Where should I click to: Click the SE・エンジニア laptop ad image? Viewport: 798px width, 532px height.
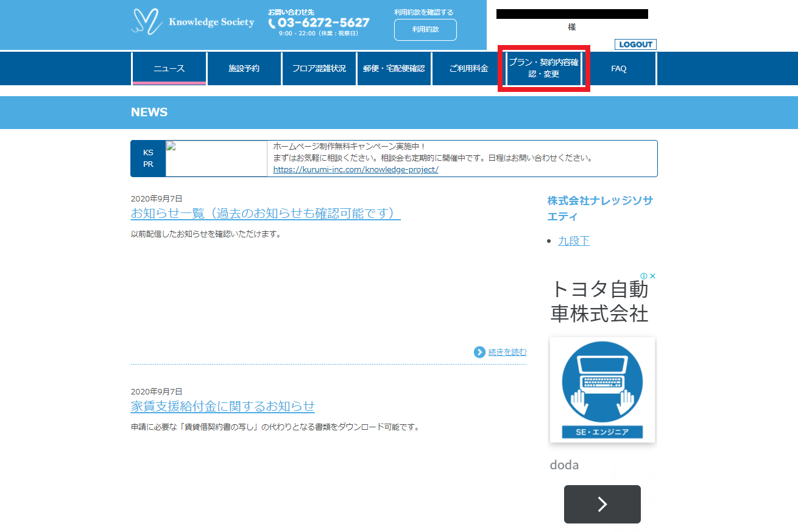[602, 390]
